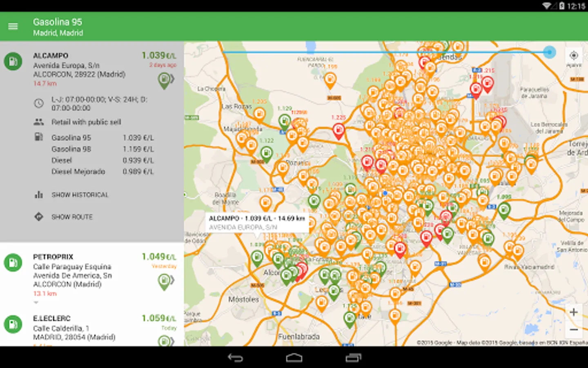Tap the clock icon for opening hours
The width and height of the screenshot is (588, 368).
pyautogui.click(x=39, y=103)
